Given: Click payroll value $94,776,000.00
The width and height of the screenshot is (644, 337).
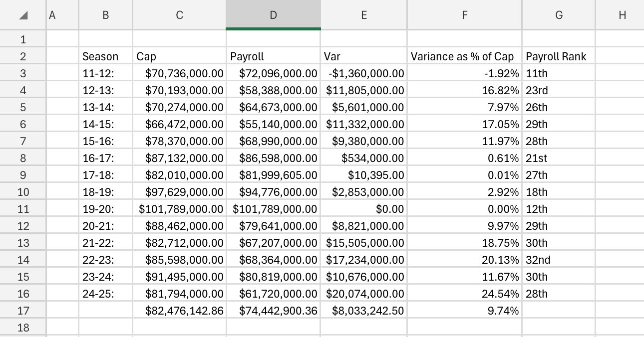Looking at the screenshot, I should pos(273,192).
